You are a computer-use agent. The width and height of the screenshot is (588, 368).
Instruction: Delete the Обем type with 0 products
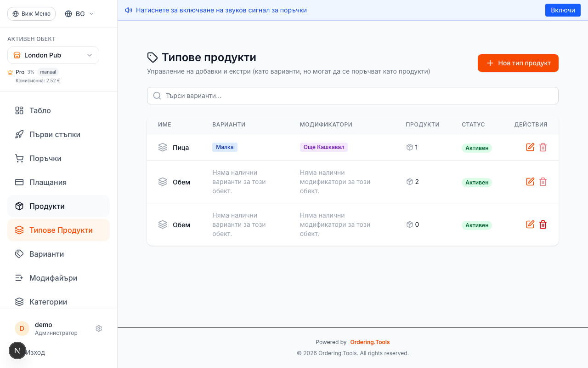point(543,224)
